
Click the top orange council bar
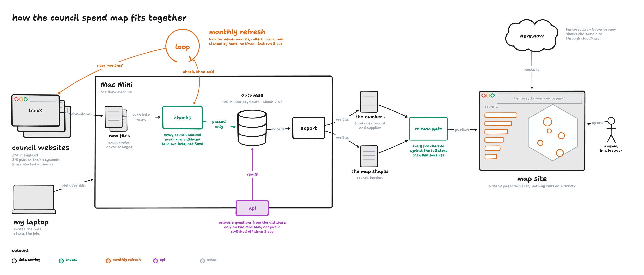coord(501,115)
